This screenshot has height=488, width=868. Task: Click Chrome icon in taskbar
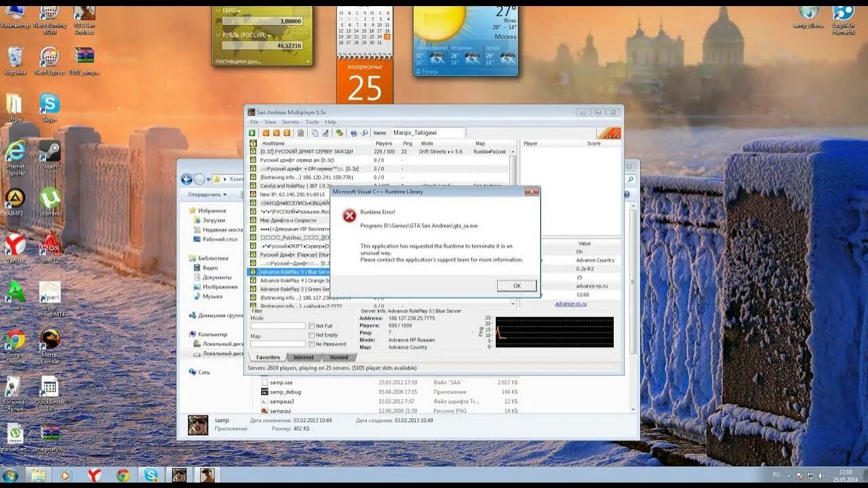(x=123, y=475)
